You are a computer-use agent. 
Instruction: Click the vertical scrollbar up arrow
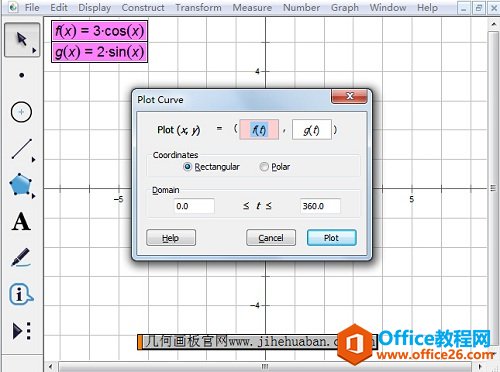tap(494, 24)
